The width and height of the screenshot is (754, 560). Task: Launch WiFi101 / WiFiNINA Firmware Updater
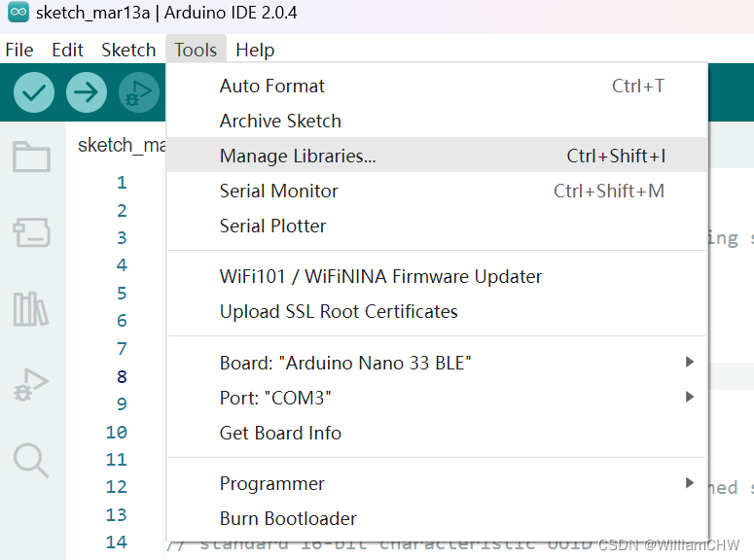coord(437,276)
